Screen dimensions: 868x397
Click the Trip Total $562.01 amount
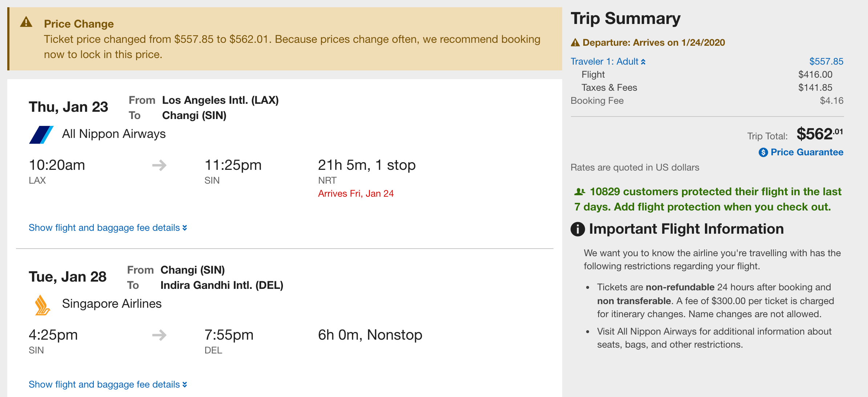[x=819, y=134]
